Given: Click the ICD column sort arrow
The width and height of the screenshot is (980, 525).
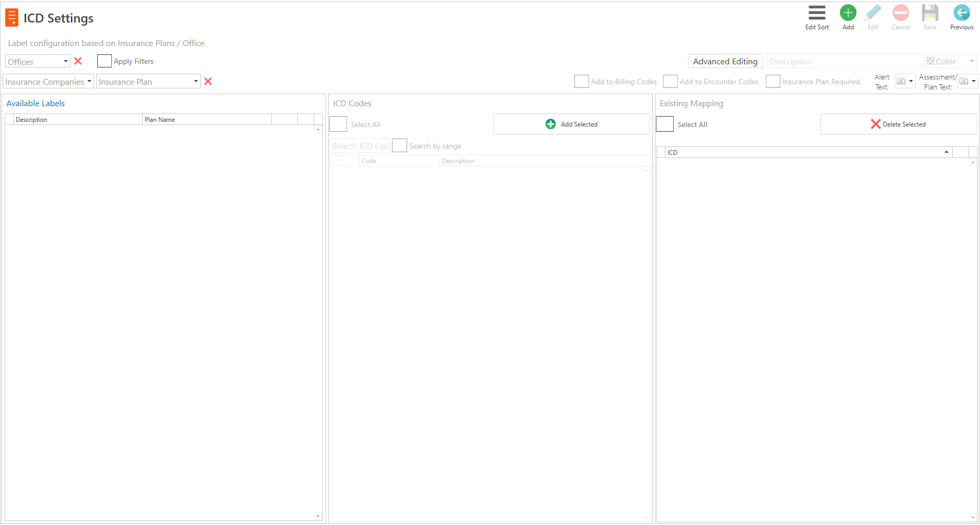Looking at the screenshot, I should [x=947, y=152].
